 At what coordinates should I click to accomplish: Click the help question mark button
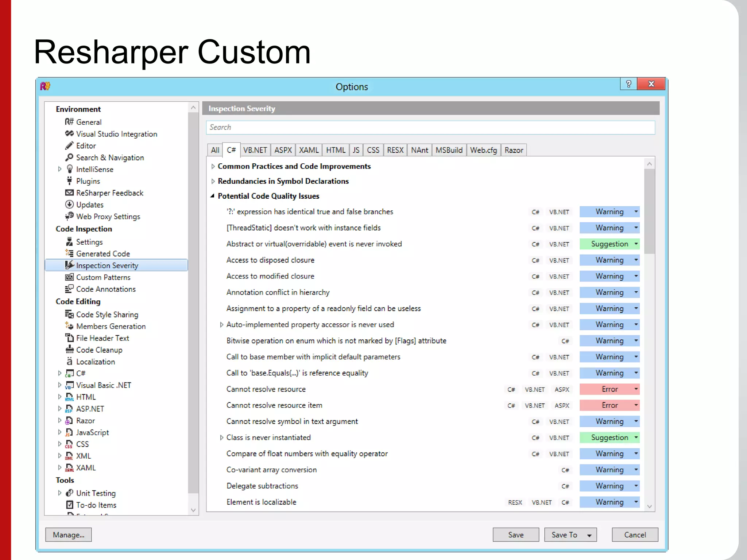(x=628, y=84)
